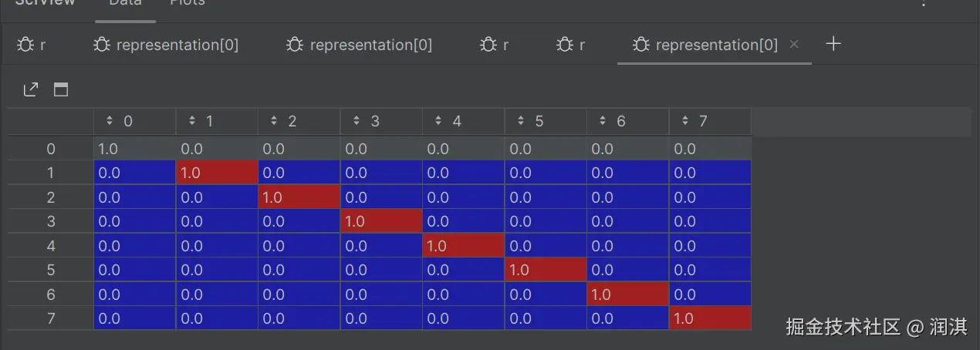Select row header 2
Image resolution: width=980 pixels, height=350 pixels.
[x=51, y=197]
